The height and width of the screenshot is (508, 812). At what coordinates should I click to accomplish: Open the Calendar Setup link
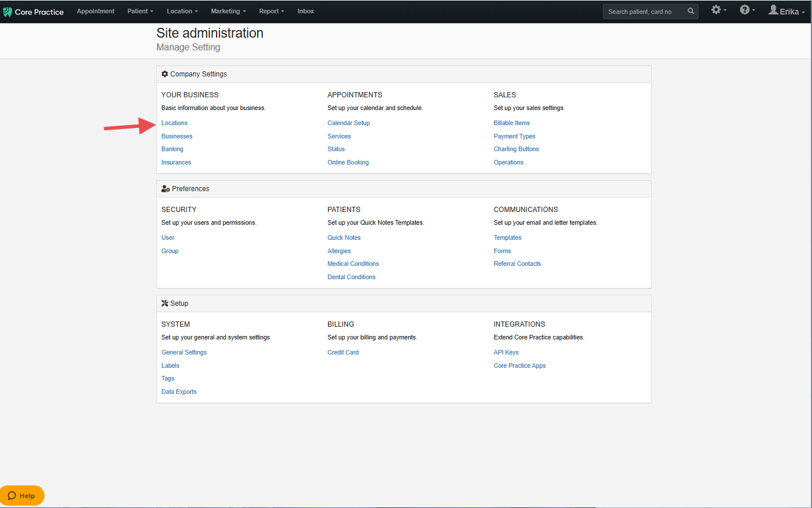348,123
